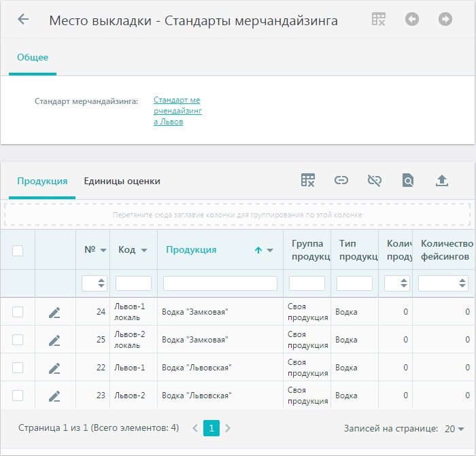
Task: Click № filter spinner arrows
Action: tap(101, 283)
